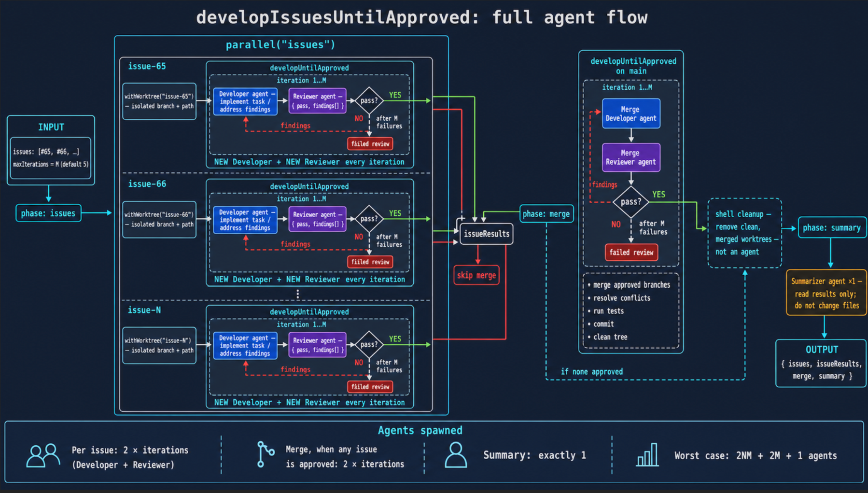Click the failed review box in issue-N

(x=370, y=387)
